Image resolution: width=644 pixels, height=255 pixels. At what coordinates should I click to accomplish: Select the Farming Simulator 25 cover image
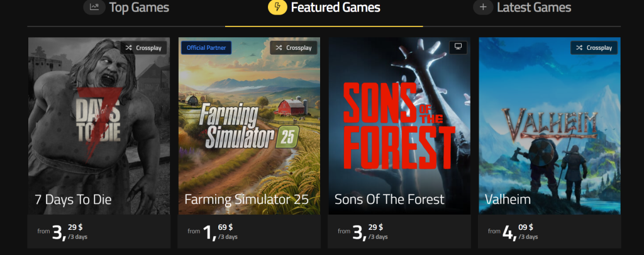tap(249, 120)
